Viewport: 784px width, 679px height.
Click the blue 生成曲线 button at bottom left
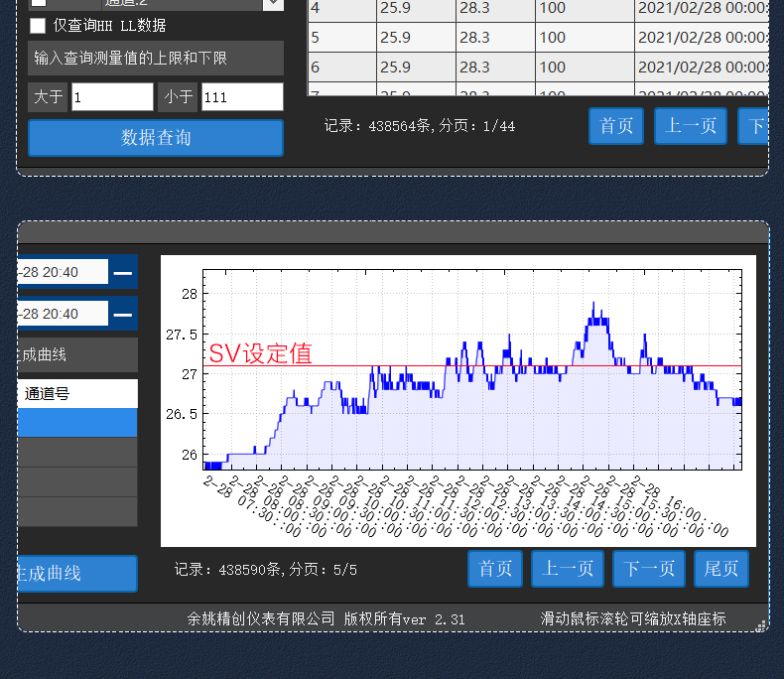pyautogui.click(x=77, y=574)
